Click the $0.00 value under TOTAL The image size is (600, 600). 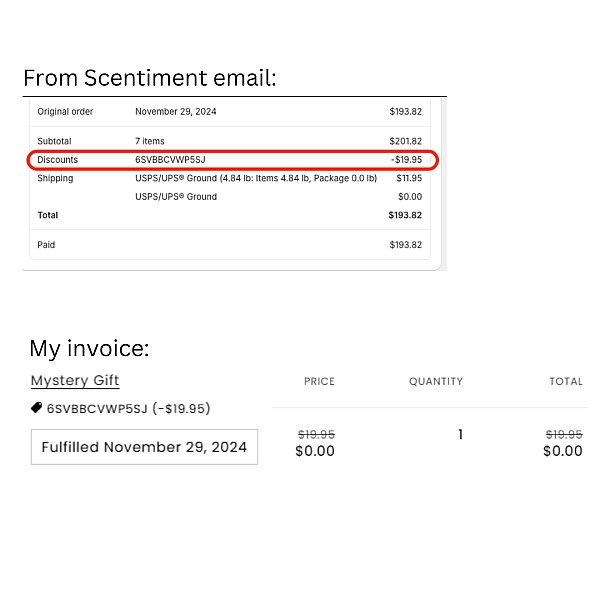[563, 451]
